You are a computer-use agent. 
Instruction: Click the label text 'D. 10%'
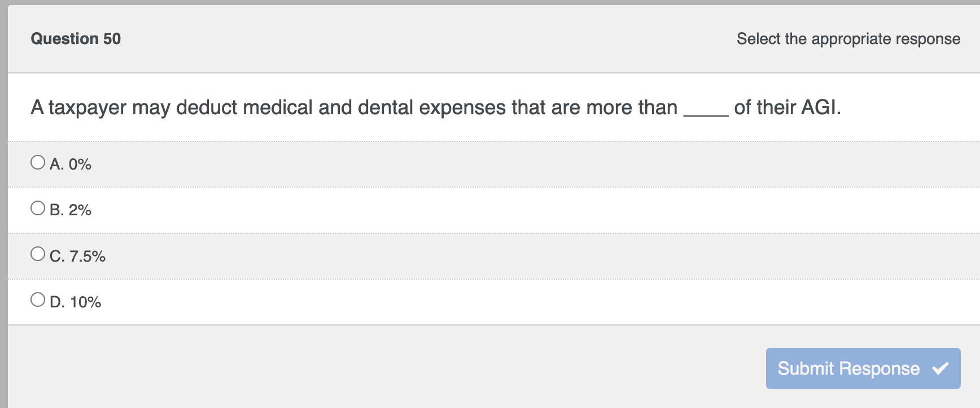75,302
